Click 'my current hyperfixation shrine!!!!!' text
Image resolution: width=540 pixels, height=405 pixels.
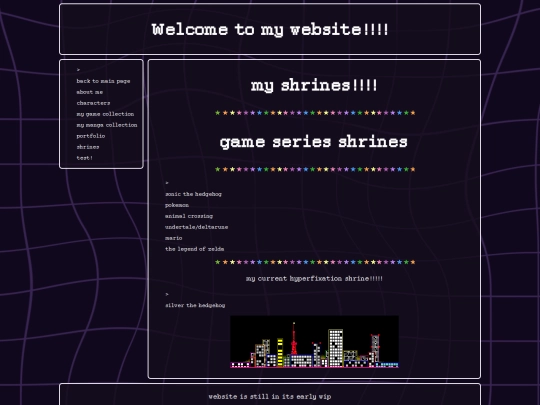click(x=314, y=279)
